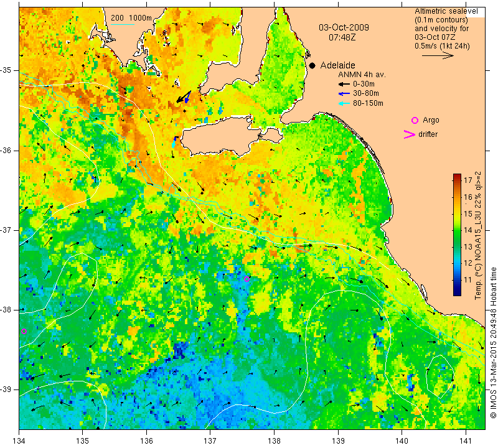
Task: Click the Temp NOAA15_L3U colorbar caption
Action: pyautogui.click(x=477, y=235)
